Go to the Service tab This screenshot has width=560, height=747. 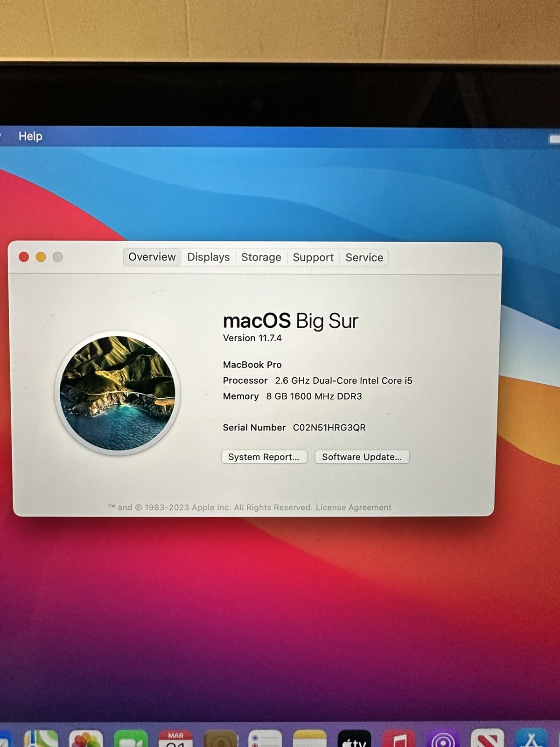[x=364, y=258]
